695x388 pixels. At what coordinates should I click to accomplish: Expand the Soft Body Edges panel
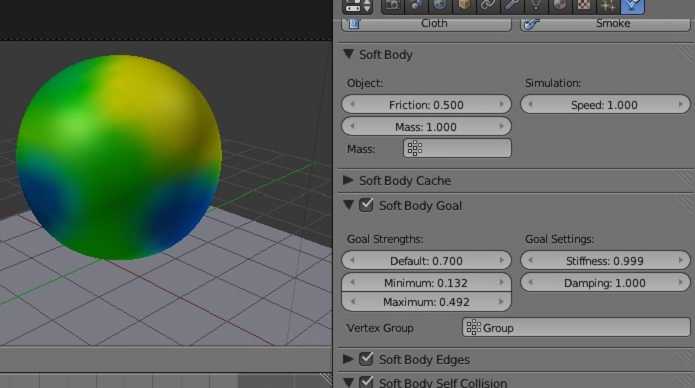[x=348, y=359]
